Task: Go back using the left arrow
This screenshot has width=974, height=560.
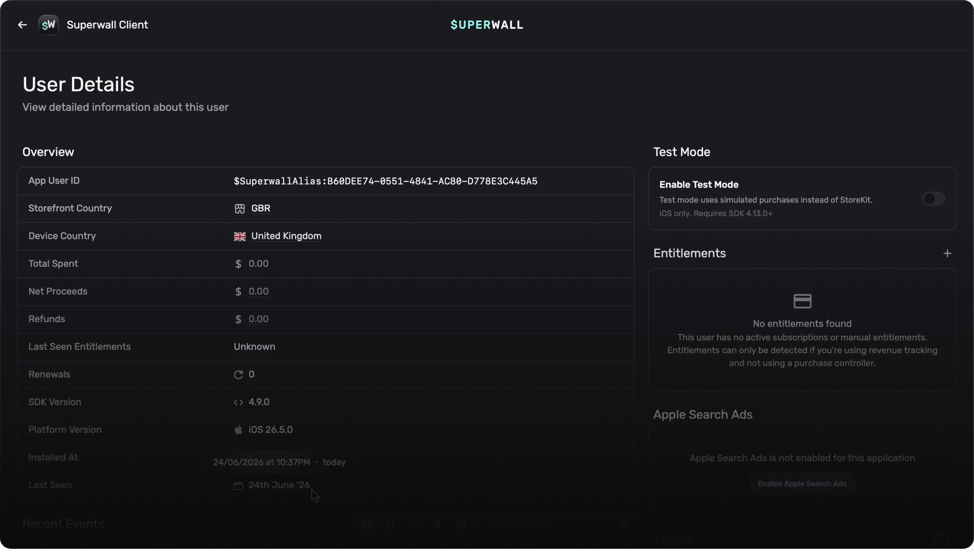Action: coord(22,25)
